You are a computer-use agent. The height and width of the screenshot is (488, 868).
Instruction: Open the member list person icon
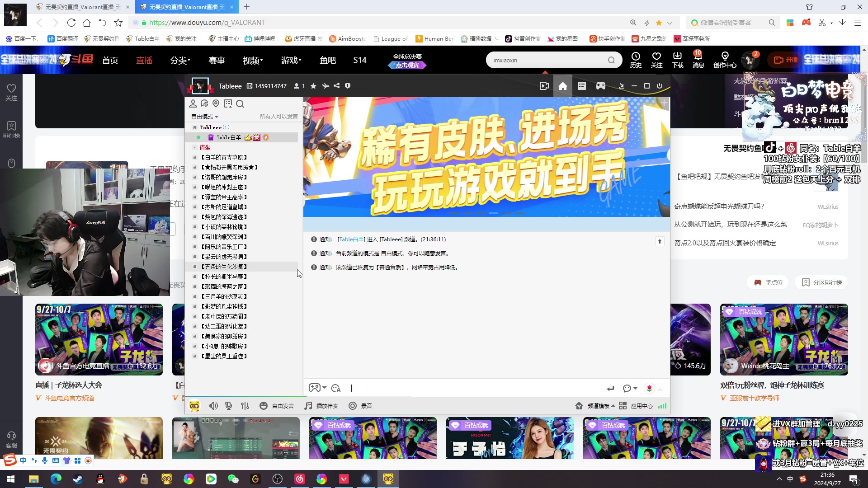(193, 104)
